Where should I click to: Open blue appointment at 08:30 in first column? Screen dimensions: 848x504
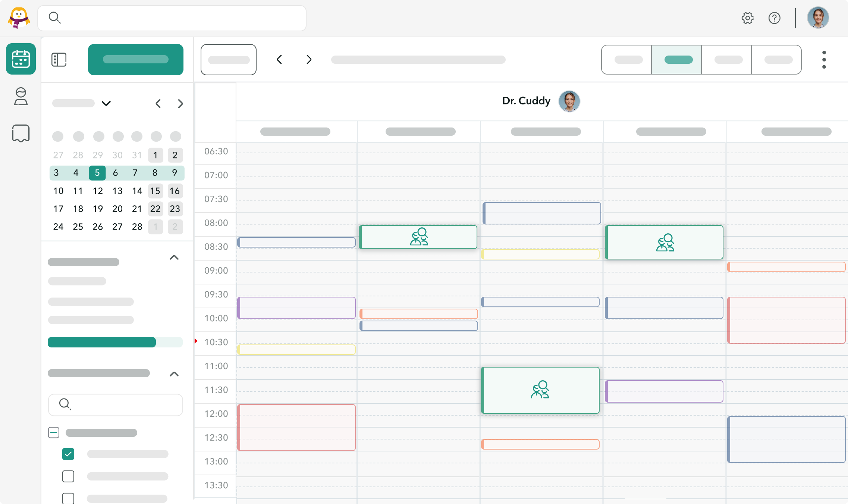pos(296,242)
